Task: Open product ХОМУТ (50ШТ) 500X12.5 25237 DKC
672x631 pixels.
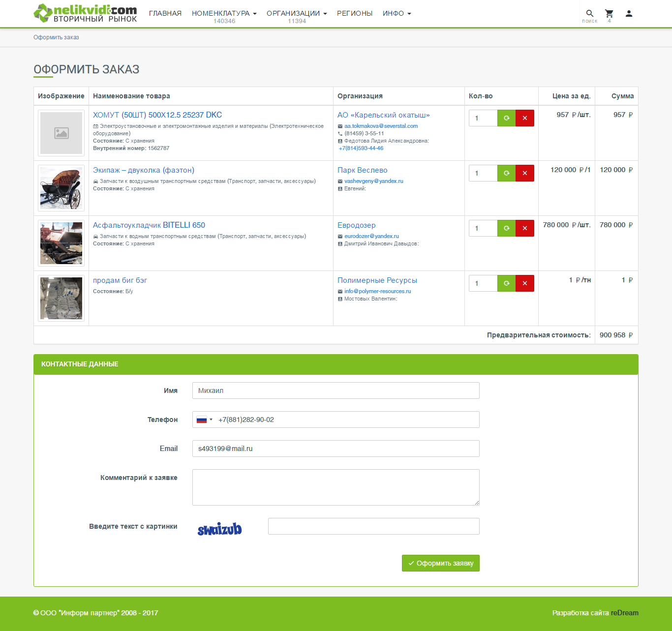Action: click(x=157, y=115)
